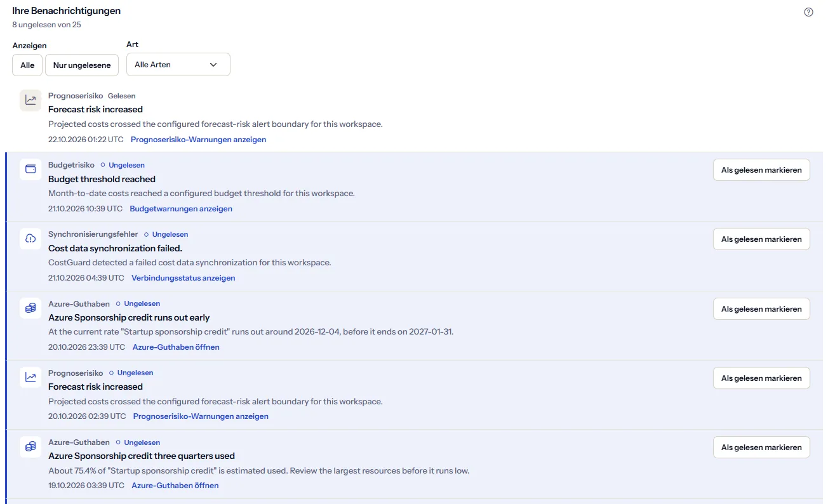828x504 pixels.
Task: Filter to Nur ungelesene notifications
Action: [82, 65]
